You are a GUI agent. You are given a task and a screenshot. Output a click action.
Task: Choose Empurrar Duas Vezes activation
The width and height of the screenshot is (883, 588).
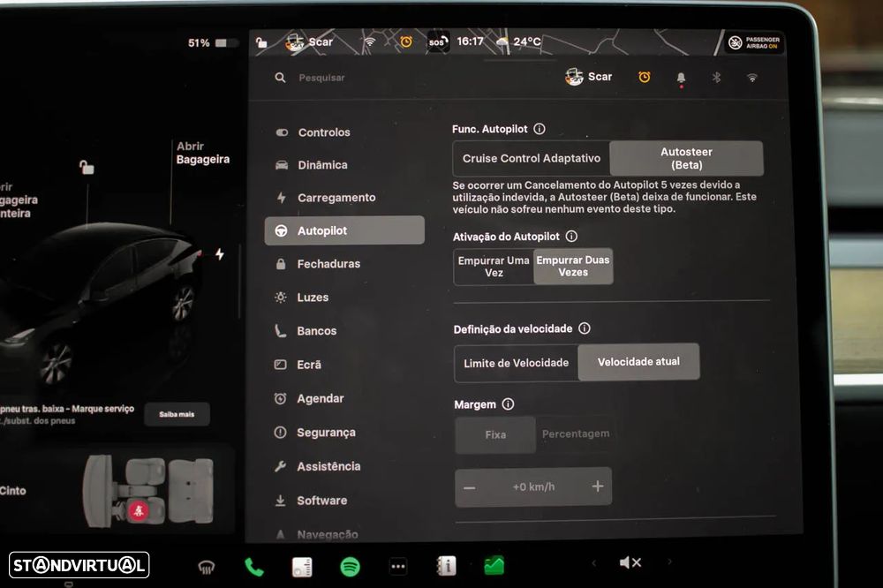(573, 266)
